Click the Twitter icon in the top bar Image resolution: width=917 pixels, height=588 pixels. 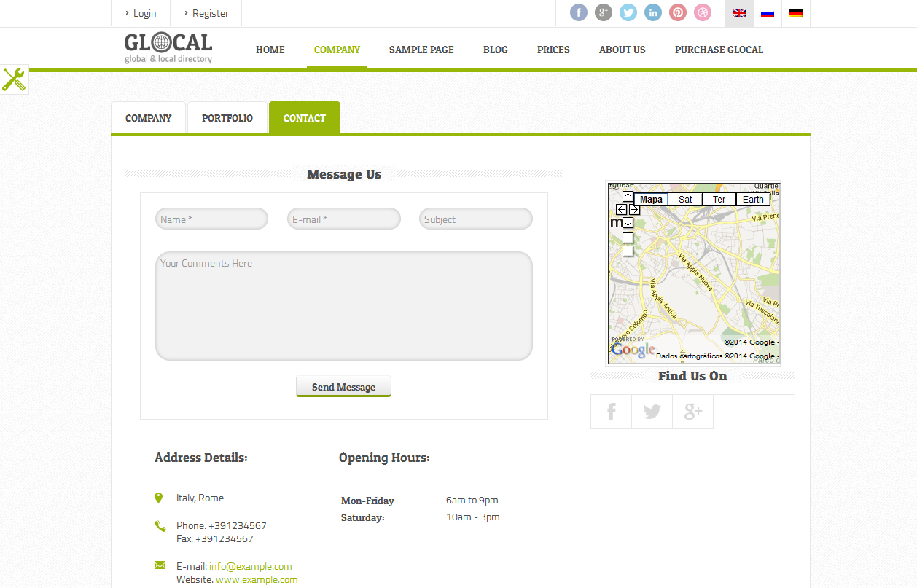pos(628,12)
